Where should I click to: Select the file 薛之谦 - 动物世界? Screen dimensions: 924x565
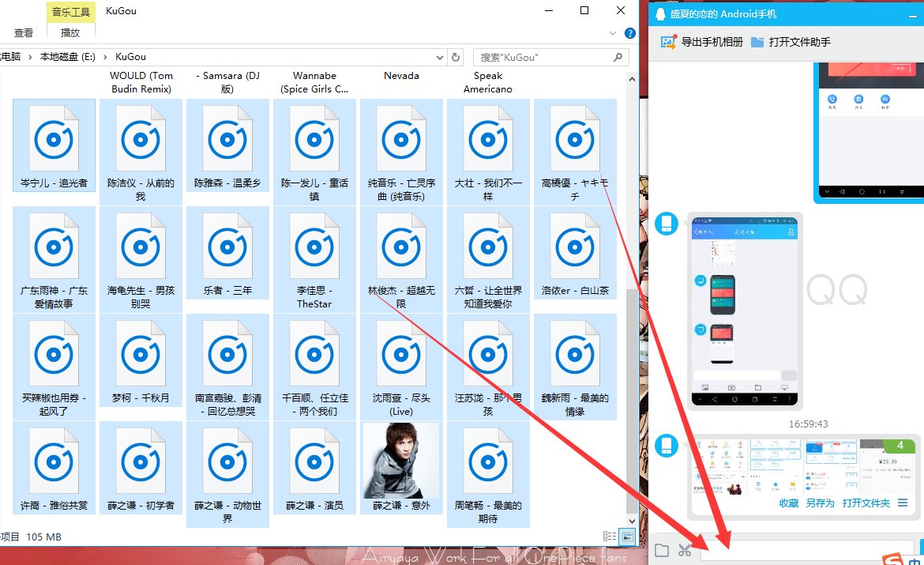227,474
